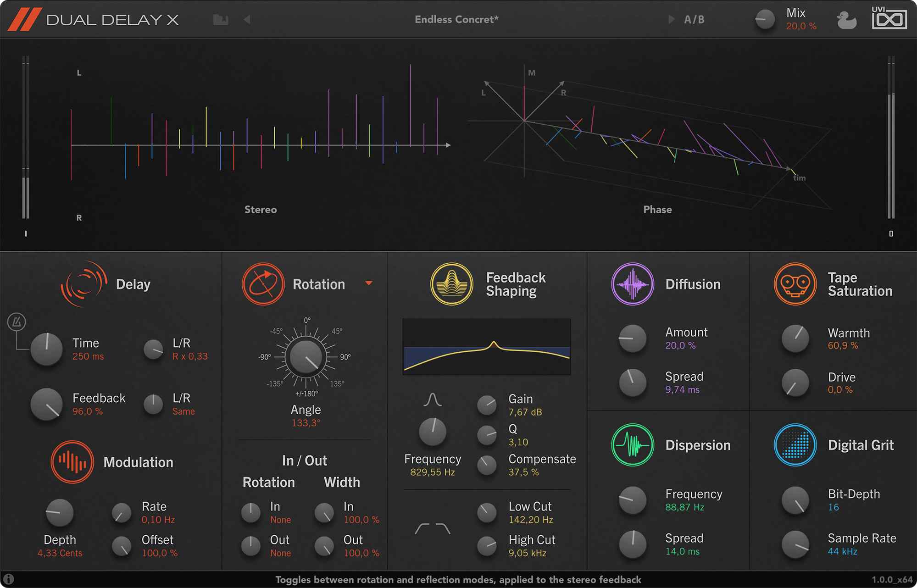Toggle the Digital Grit section icon
Viewport: 917px width, 588px height.
(795, 445)
